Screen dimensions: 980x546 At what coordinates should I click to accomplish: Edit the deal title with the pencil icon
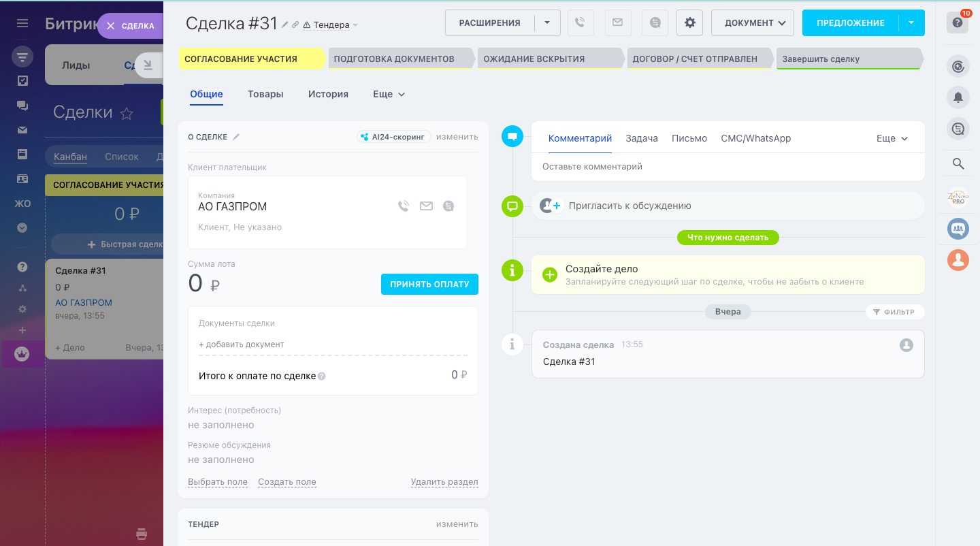click(285, 25)
